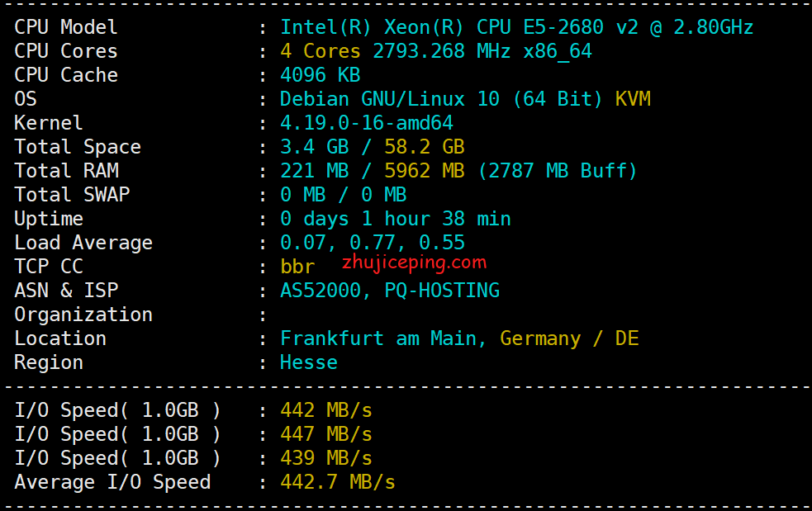Viewport: 812px width, 511px height.
Task: Select the 58.2 GB total space value
Action: 424,147
